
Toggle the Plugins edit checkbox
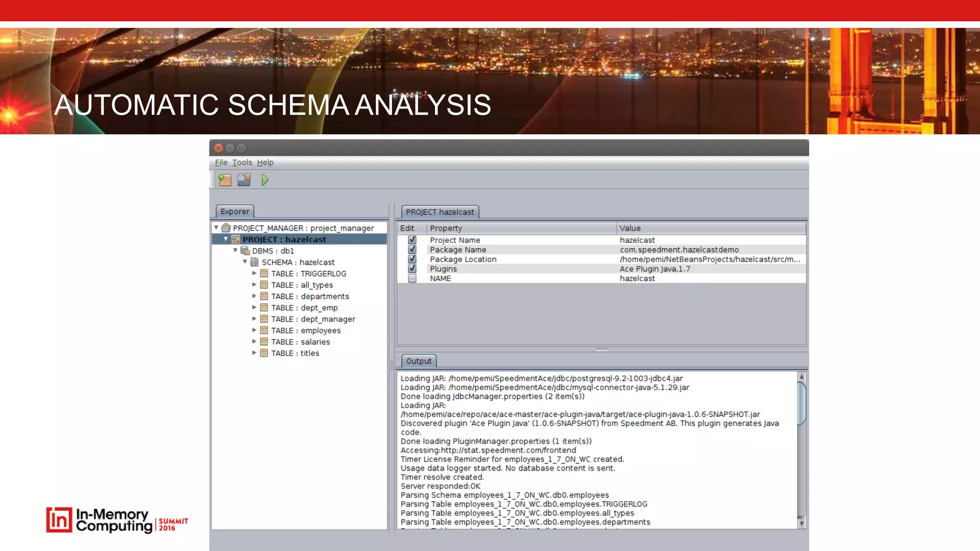pyautogui.click(x=412, y=268)
